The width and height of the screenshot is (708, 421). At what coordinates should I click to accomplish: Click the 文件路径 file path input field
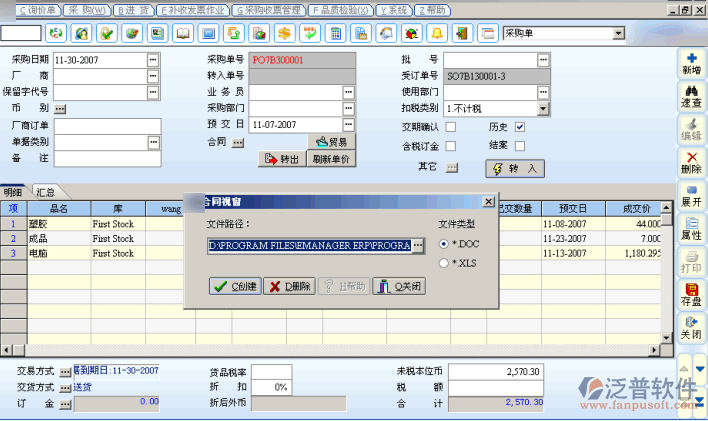click(x=309, y=245)
